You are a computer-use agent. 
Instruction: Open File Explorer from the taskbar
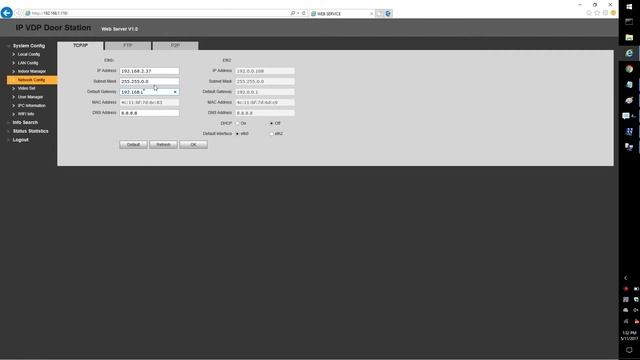(x=629, y=37)
